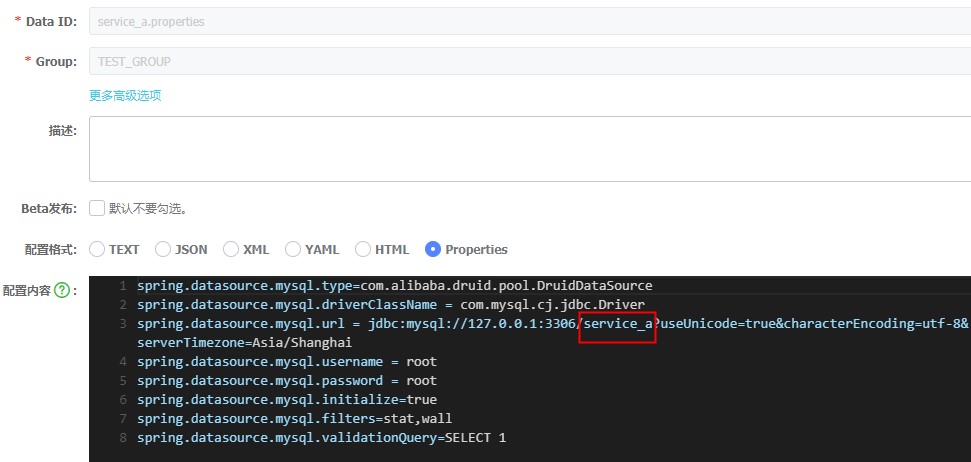Click line number 8 in editor gutter
Viewport: 971px width, 462px height.
click(x=123, y=438)
